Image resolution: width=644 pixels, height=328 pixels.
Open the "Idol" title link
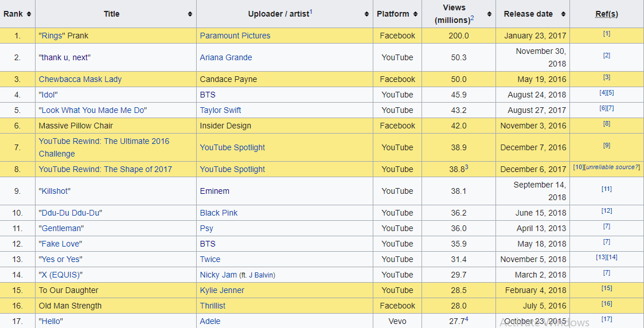[48, 95]
